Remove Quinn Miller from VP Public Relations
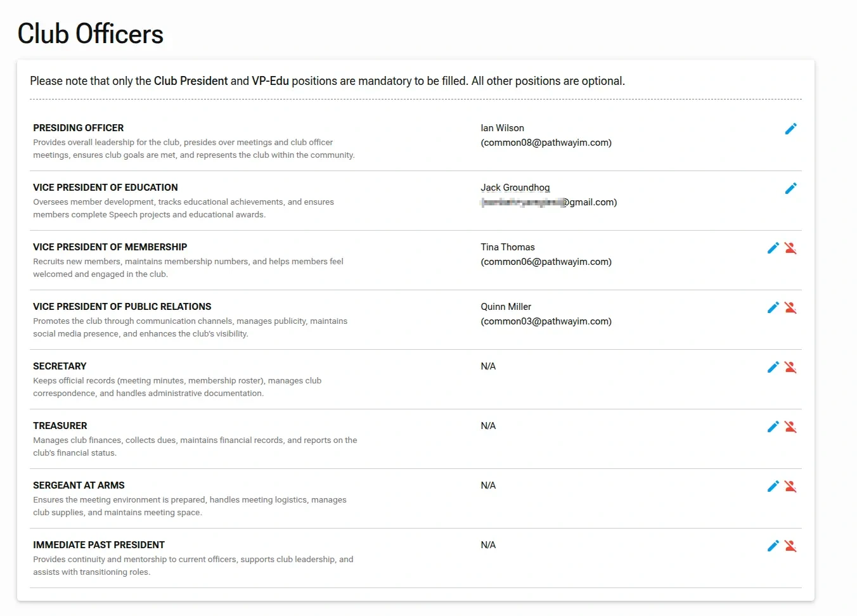 pyautogui.click(x=790, y=308)
